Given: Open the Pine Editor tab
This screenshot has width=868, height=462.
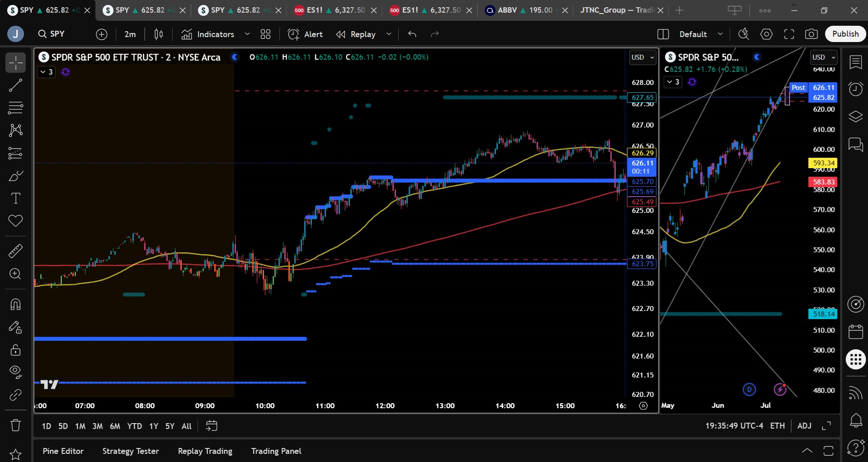Looking at the screenshot, I should 63,451.
